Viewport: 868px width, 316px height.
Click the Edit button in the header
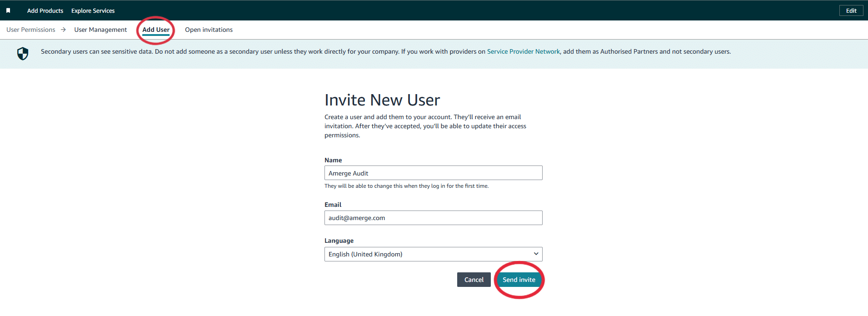[x=851, y=10]
